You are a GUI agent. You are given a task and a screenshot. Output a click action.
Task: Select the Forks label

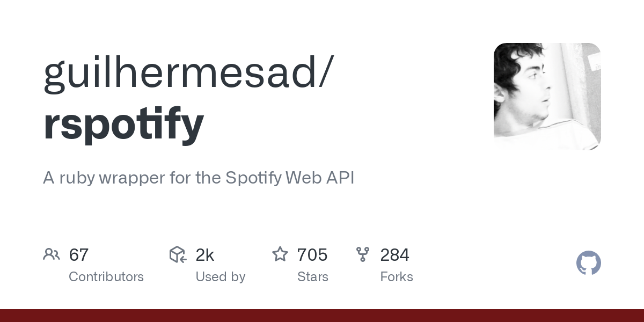[397, 277]
